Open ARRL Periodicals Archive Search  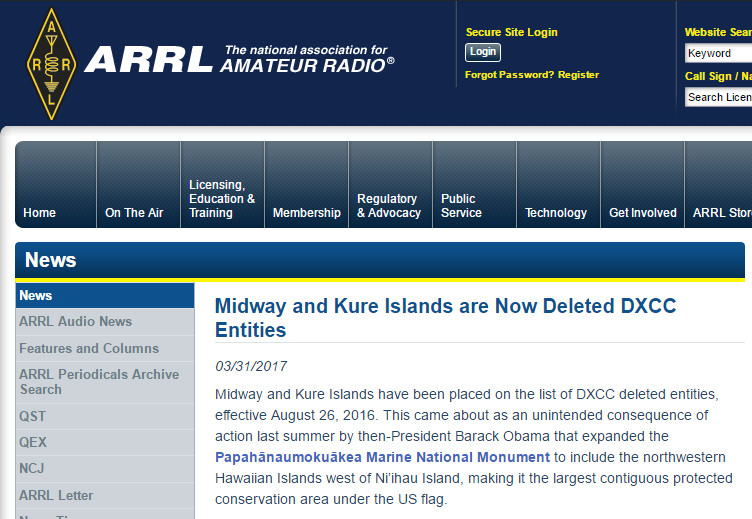point(99,382)
